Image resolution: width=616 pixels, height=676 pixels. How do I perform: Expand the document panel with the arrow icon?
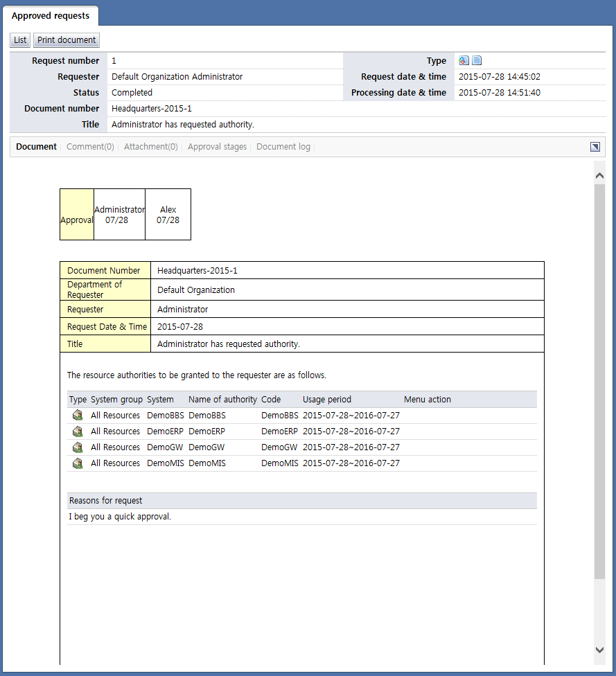(595, 147)
